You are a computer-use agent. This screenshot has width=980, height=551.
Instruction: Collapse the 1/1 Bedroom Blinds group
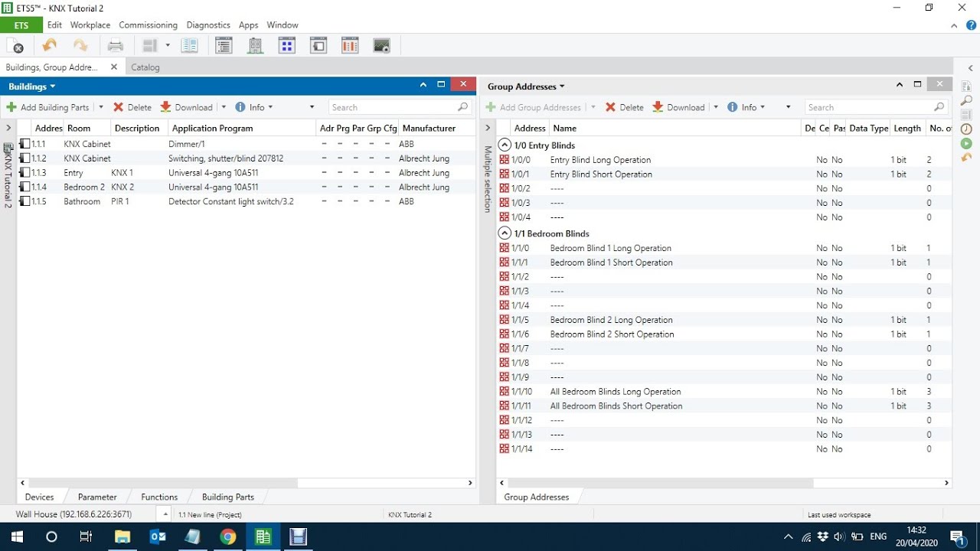pyautogui.click(x=505, y=233)
